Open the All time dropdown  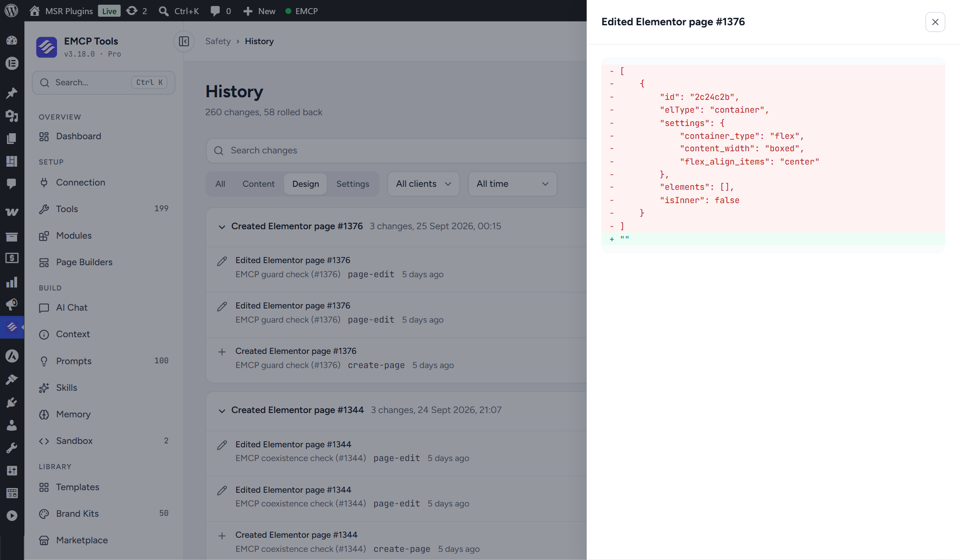coord(512,184)
